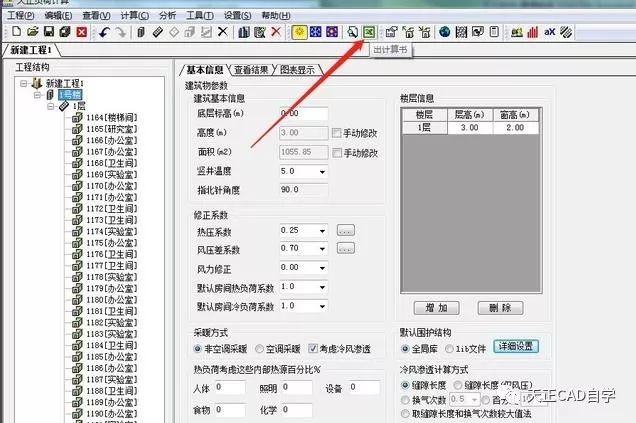Click the 人体 percentage input field
This screenshot has width=636, height=423.
coord(230,387)
